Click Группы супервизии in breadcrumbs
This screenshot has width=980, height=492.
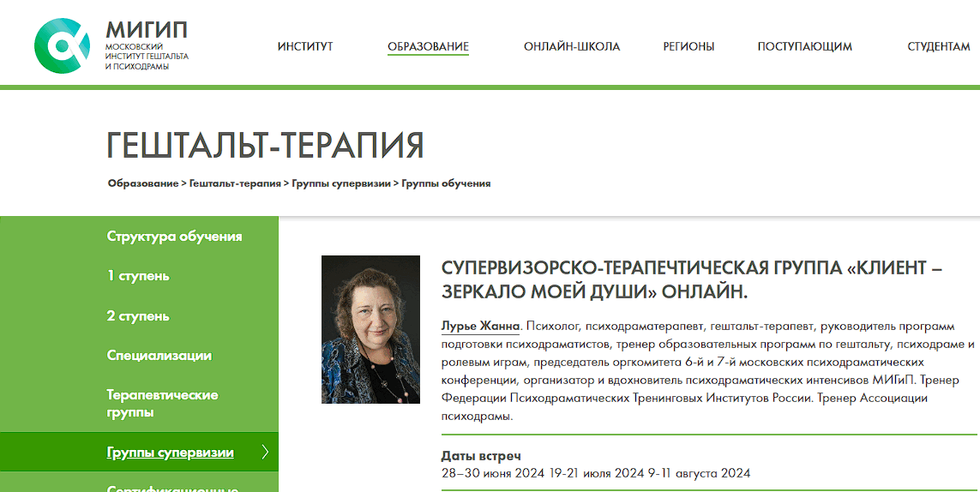pos(340,183)
